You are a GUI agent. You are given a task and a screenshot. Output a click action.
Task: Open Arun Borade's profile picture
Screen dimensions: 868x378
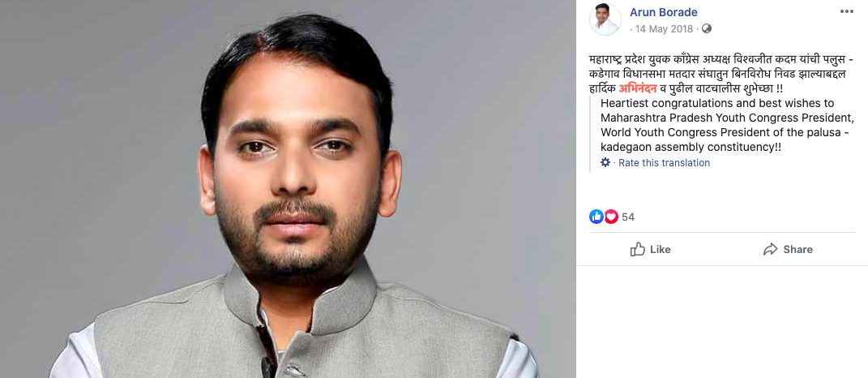(x=605, y=19)
